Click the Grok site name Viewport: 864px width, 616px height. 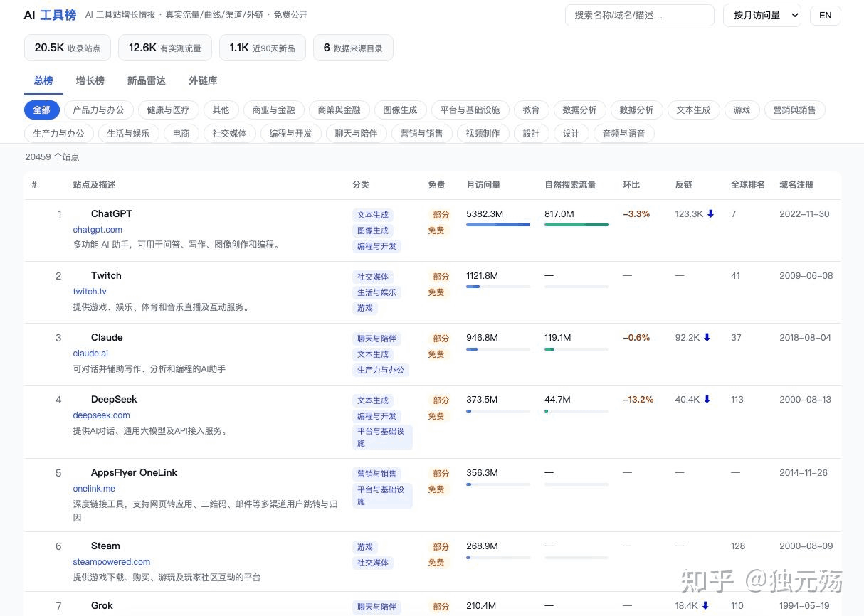(x=102, y=605)
